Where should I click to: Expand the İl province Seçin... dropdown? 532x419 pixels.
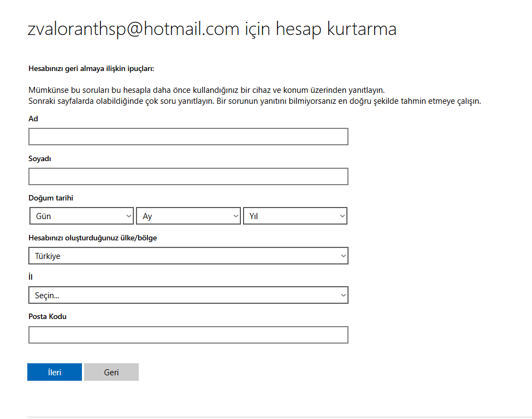(188, 295)
